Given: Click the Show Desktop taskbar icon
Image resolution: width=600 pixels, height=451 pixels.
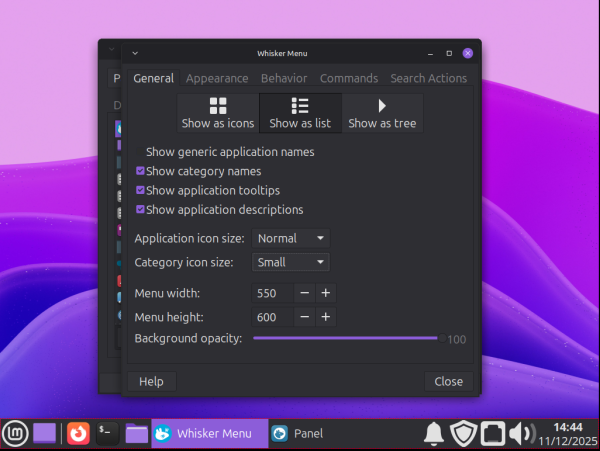Looking at the screenshot, I should [x=44, y=433].
